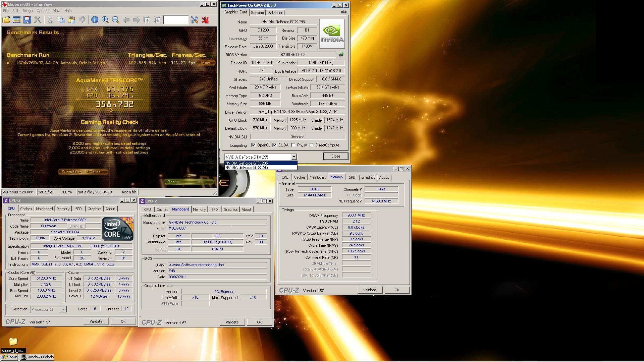Click next page icon in IrfanView toolbar
This screenshot has width=644, height=362.
coord(157,20)
